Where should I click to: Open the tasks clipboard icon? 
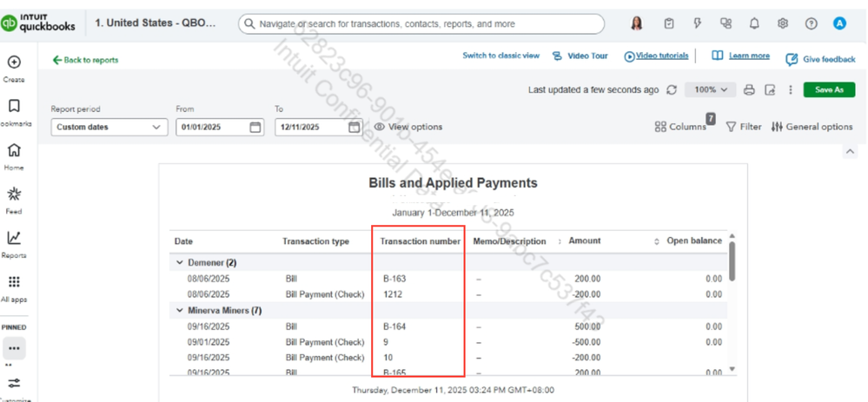coord(669,23)
